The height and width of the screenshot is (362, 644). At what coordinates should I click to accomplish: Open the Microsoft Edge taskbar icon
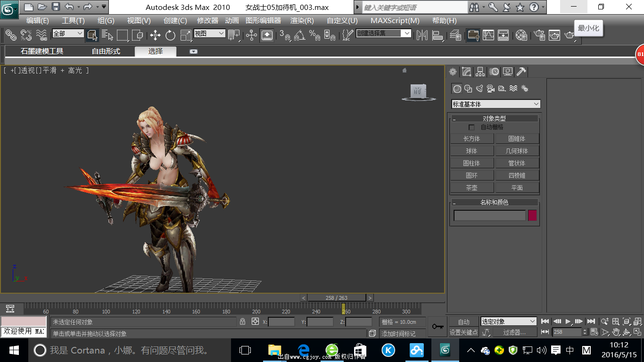click(x=303, y=350)
